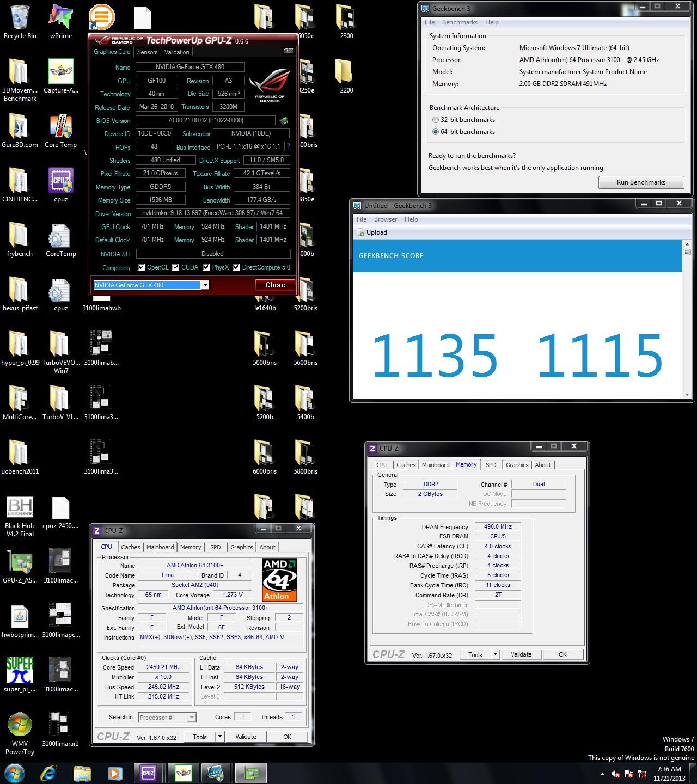Expand the Tools arrow in CPU-Z CPU window
697x784 pixels.
[x=219, y=737]
